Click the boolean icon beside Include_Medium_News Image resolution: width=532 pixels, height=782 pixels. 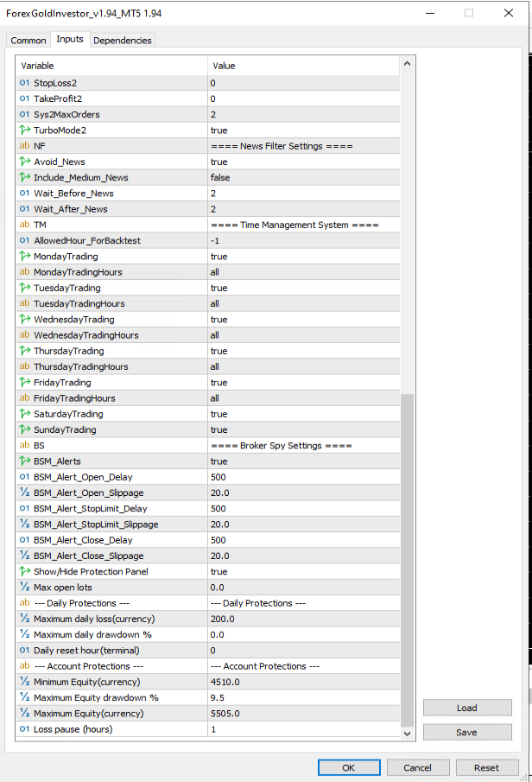24,177
